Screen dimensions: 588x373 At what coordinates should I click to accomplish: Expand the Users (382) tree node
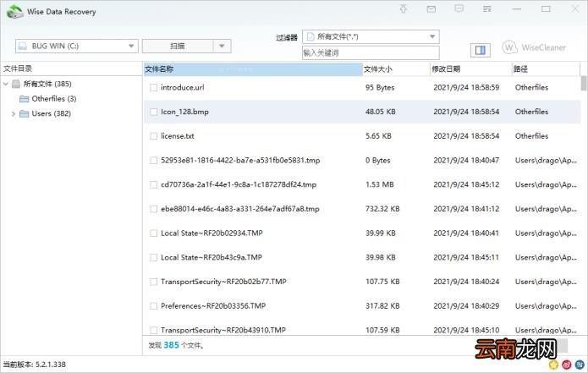click(14, 113)
